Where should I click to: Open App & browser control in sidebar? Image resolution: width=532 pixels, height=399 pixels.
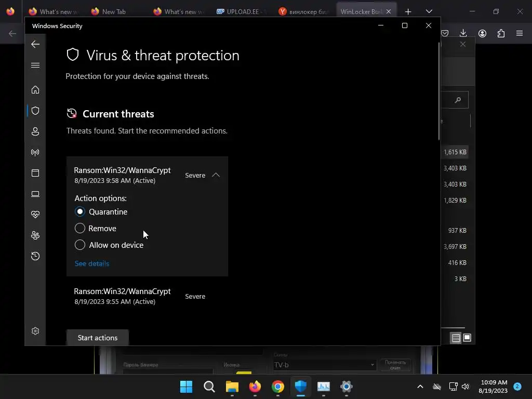(35, 173)
